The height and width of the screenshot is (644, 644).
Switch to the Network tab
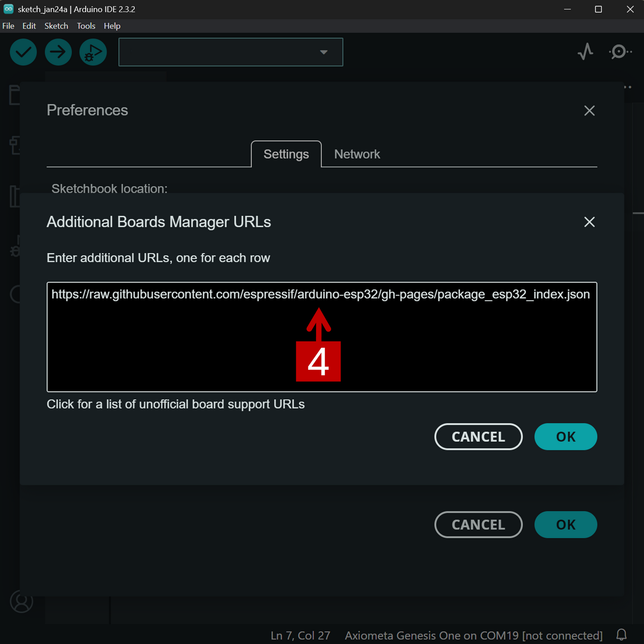357,154
